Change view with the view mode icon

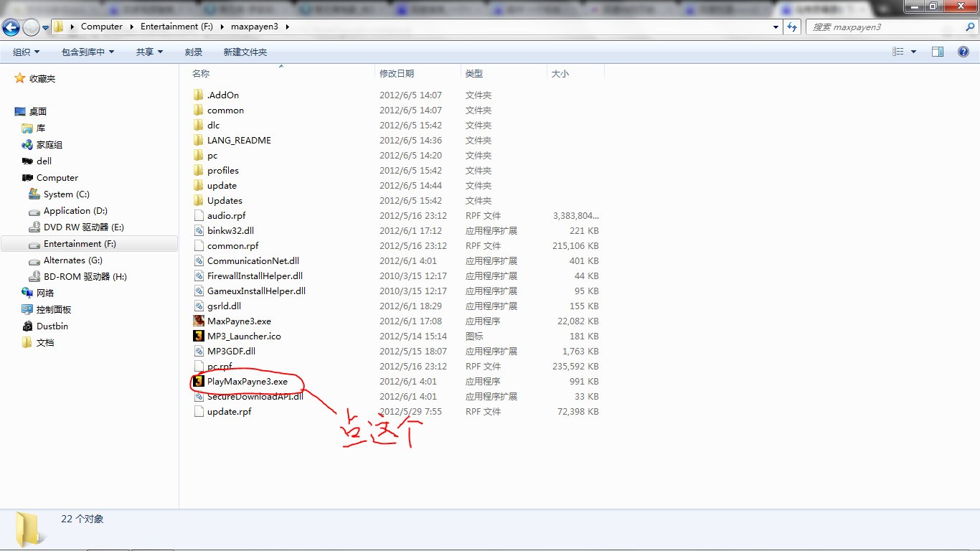click(897, 52)
